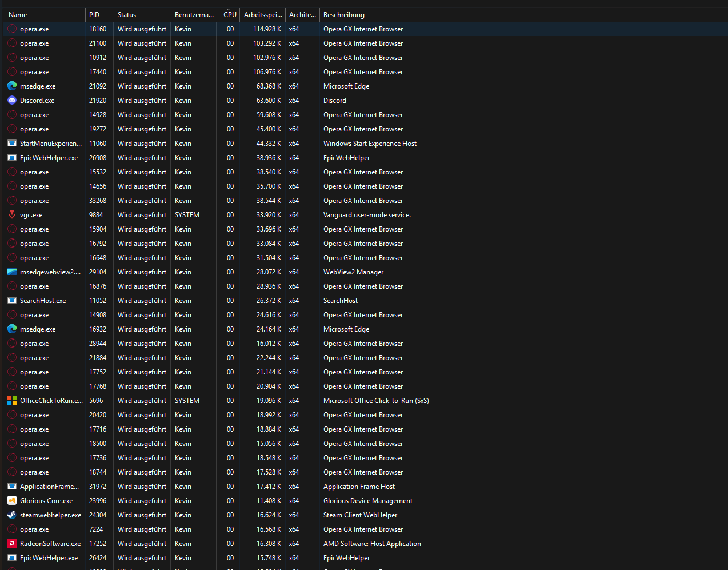Click the SYSTEM user of OfficeClickToRun
The width and height of the screenshot is (728, 570).
click(187, 401)
